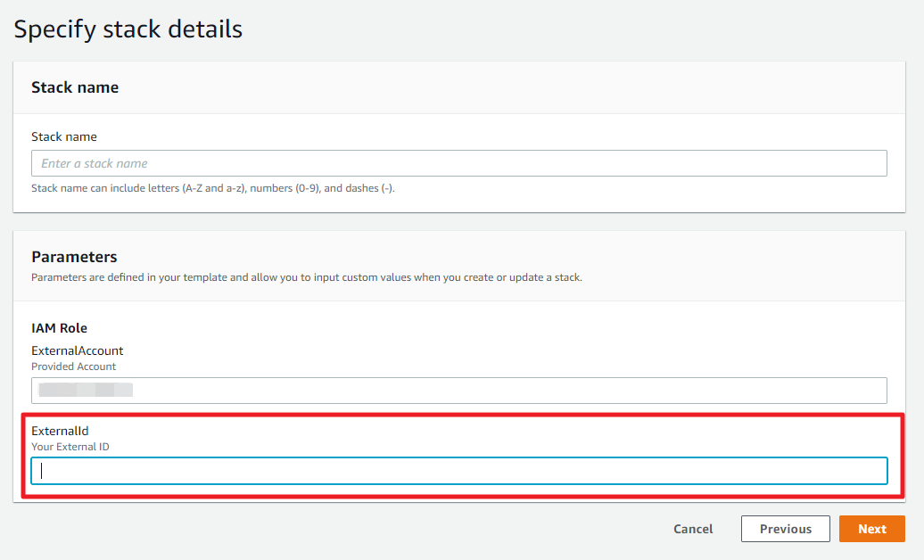
Task: Click the Stack name input field
Action: [x=458, y=163]
